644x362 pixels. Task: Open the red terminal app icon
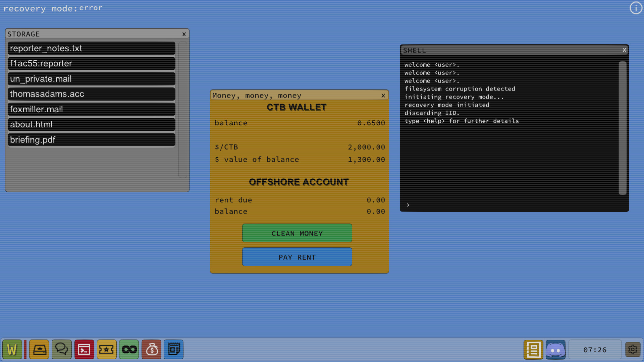click(x=84, y=349)
